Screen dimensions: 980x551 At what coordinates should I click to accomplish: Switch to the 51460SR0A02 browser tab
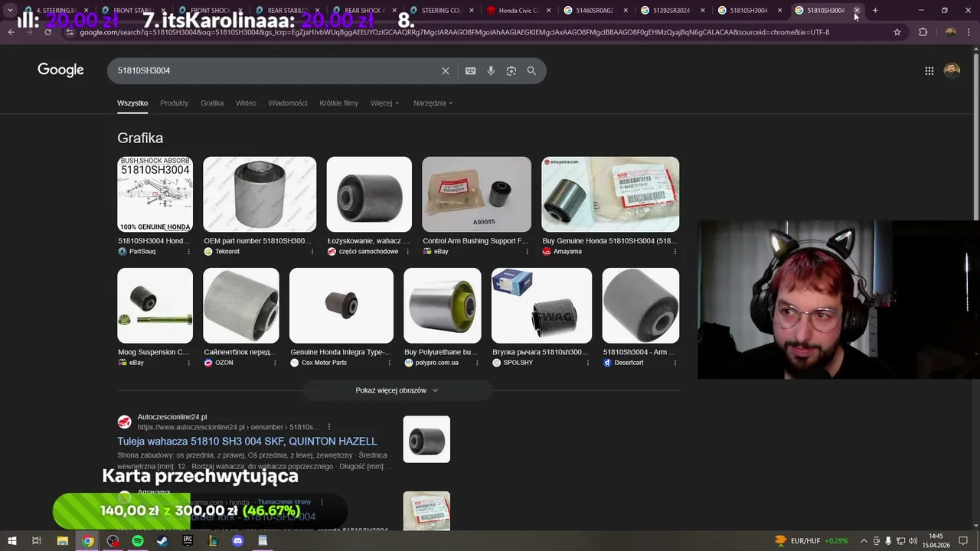click(x=594, y=10)
